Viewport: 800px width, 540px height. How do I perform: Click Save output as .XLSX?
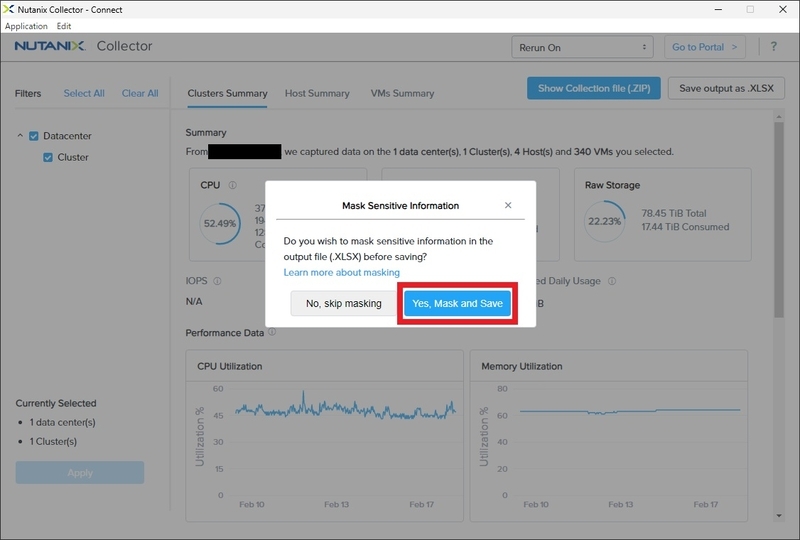[726, 88]
